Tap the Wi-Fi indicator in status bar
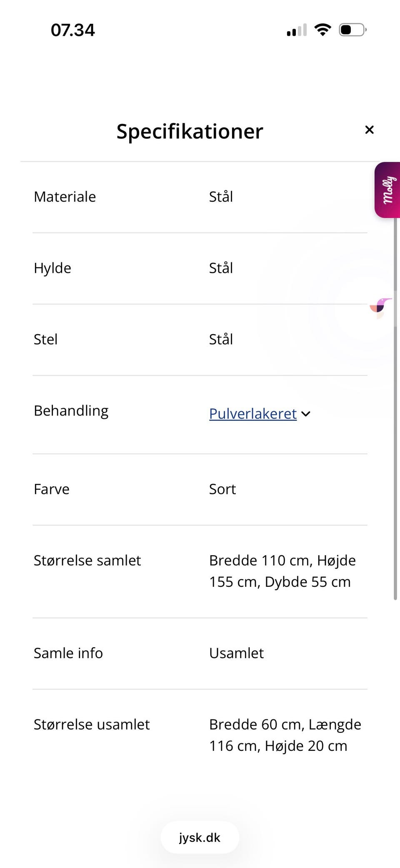Image resolution: width=400 pixels, height=868 pixels. pos(322,29)
